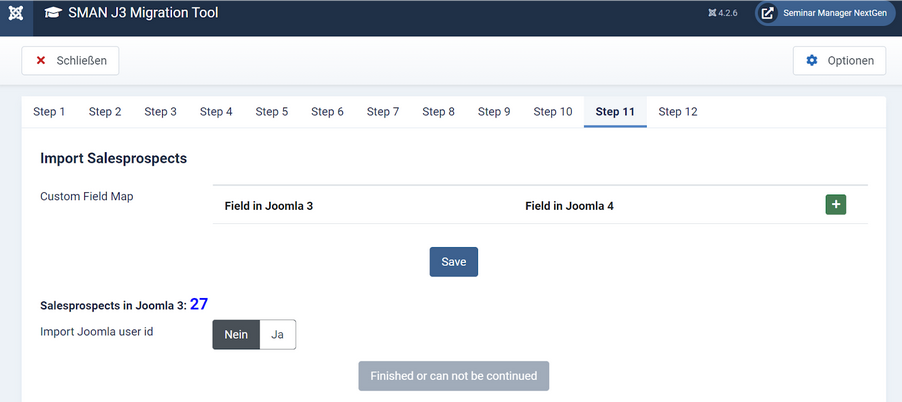
Task: Click the green plus add-row icon
Action: 836,204
